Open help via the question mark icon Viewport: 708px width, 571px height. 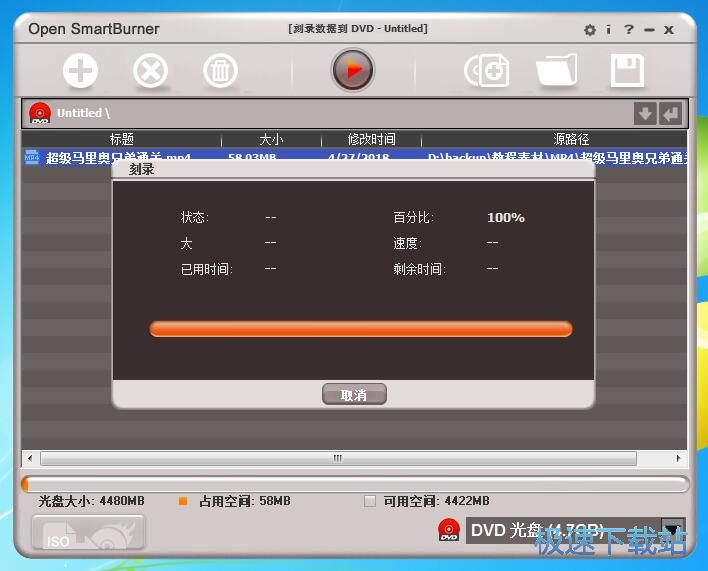[x=629, y=30]
